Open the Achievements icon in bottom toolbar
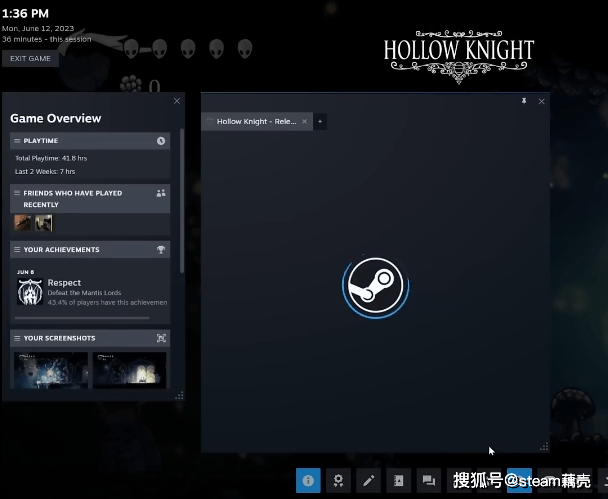608x499 pixels. [x=339, y=480]
